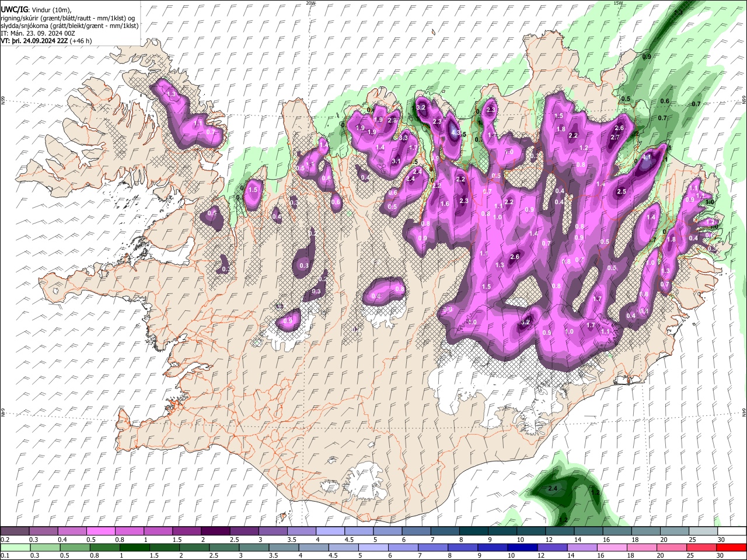The width and height of the screenshot is (747, 560).
Task: Select the white top-row swatch above 30
Action: pyautogui.click(x=732, y=531)
